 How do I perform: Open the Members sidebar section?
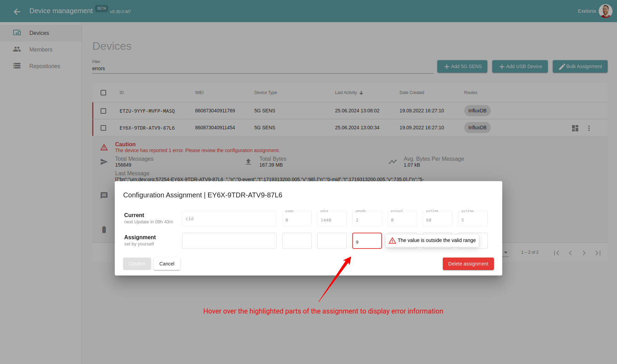point(41,49)
